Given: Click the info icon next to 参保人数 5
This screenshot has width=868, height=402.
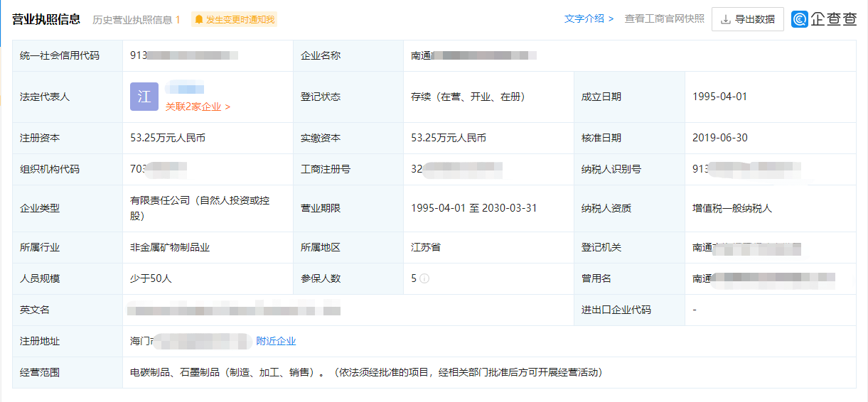Looking at the screenshot, I should point(424,278).
